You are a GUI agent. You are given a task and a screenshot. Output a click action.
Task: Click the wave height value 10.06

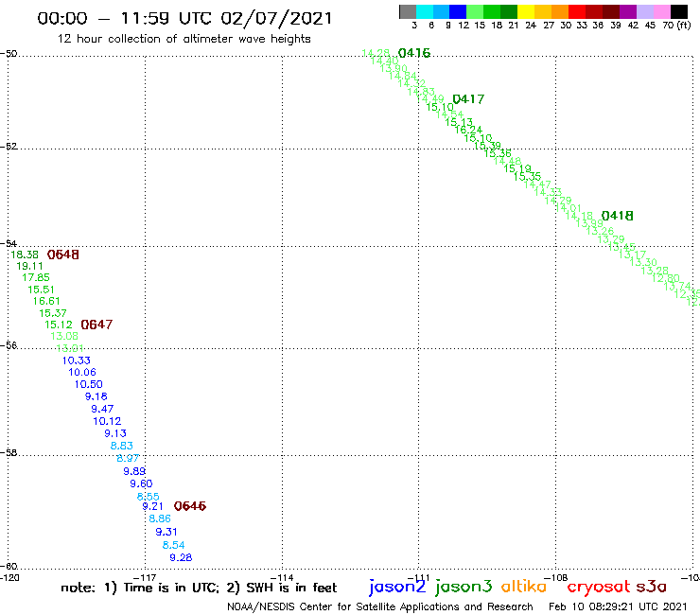coord(82,373)
